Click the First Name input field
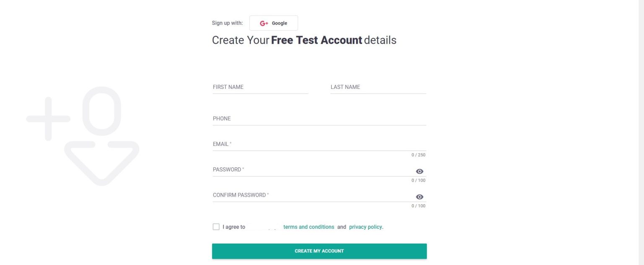The image size is (644, 265). click(260, 88)
